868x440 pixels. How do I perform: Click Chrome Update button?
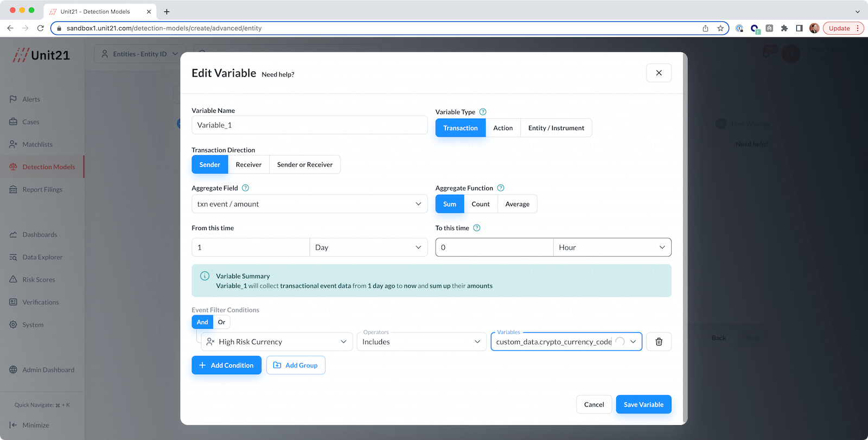pos(843,28)
